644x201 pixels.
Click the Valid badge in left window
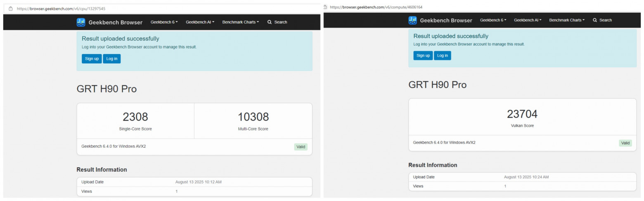(301, 147)
